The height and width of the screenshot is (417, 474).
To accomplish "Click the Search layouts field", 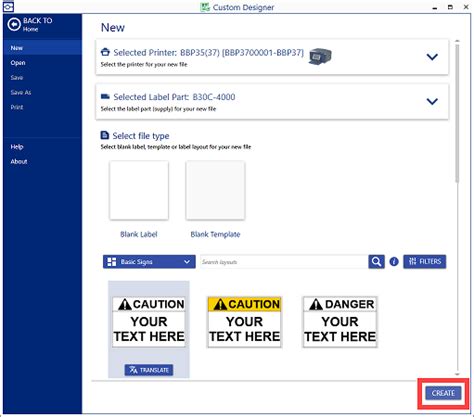I will click(x=284, y=262).
